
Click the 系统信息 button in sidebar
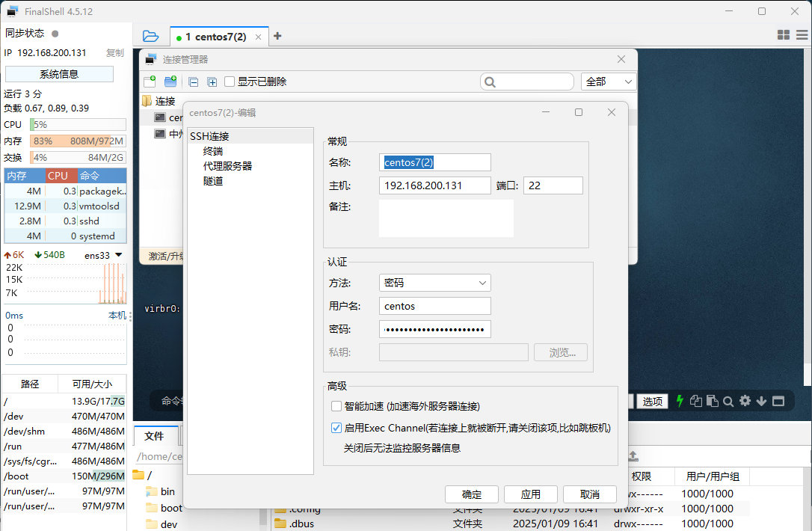click(59, 74)
